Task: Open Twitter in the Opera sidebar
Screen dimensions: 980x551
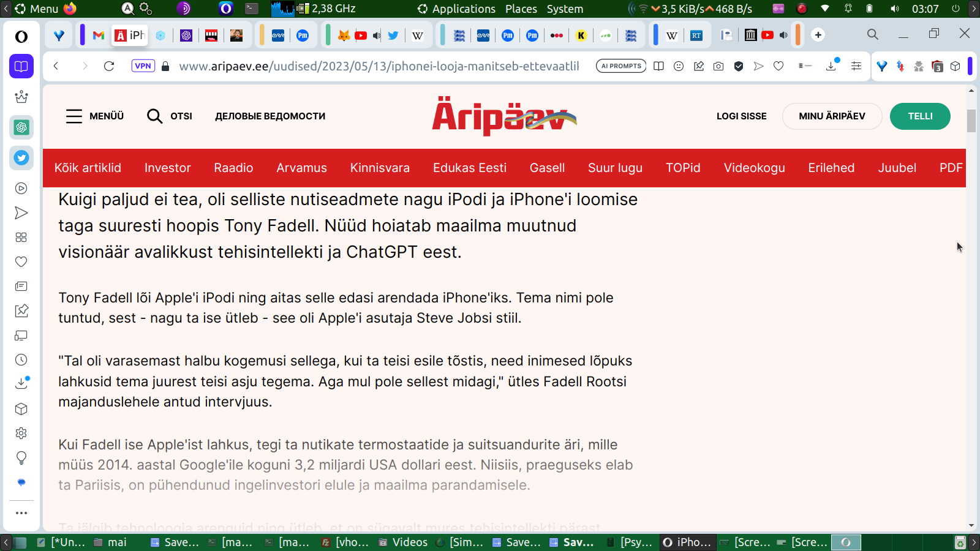Action: [21, 158]
